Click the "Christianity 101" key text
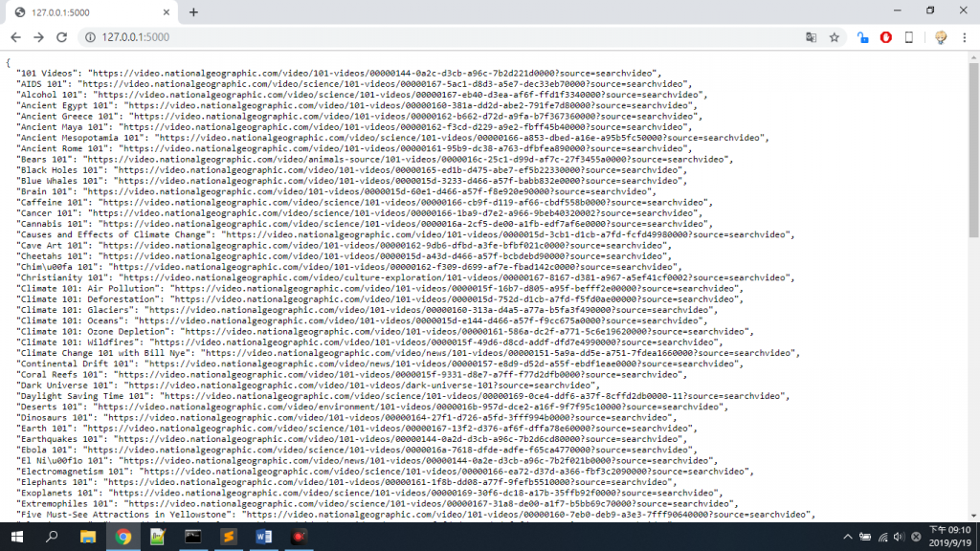The height and width of the screenshot is (551, 980). tap(65, 277)
